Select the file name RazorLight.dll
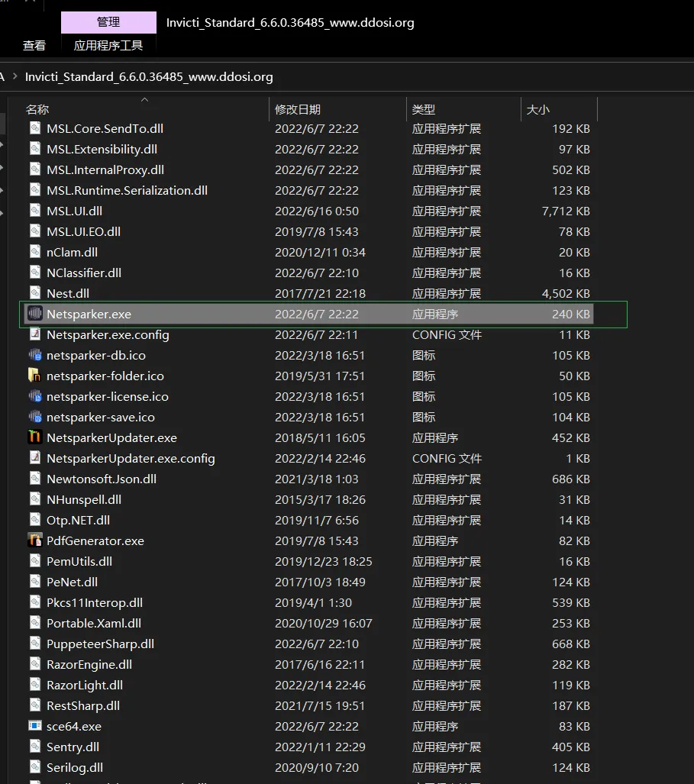 85,685
